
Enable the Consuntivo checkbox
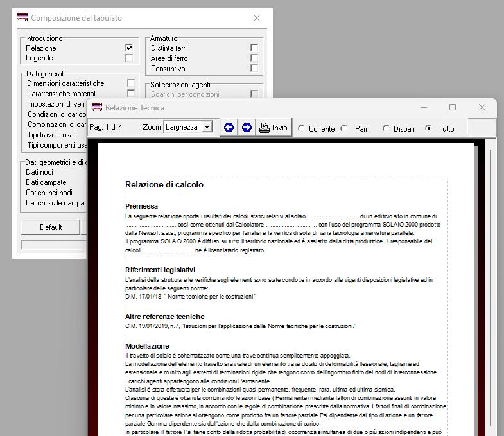[254, 69]
